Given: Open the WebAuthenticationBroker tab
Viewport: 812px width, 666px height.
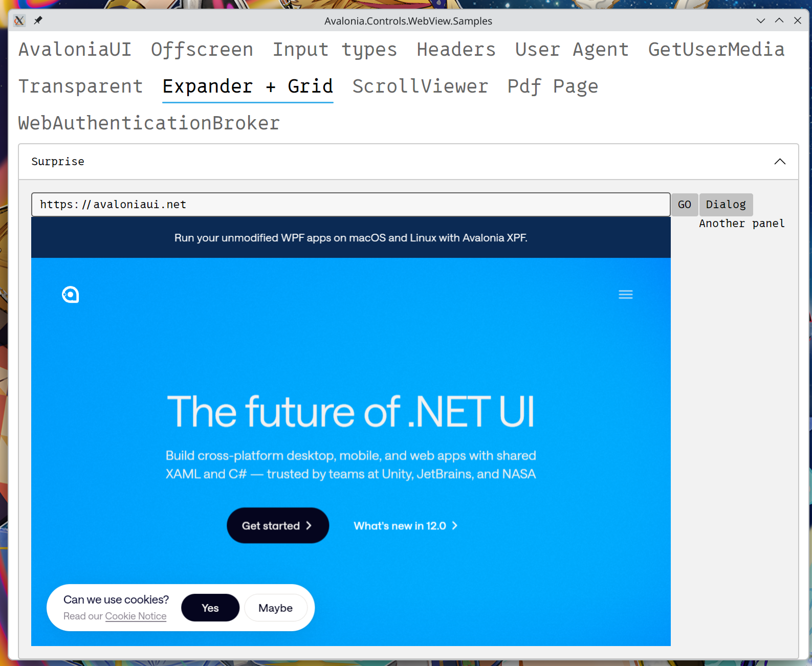Looking at the screenshot, I should [149, 123].
